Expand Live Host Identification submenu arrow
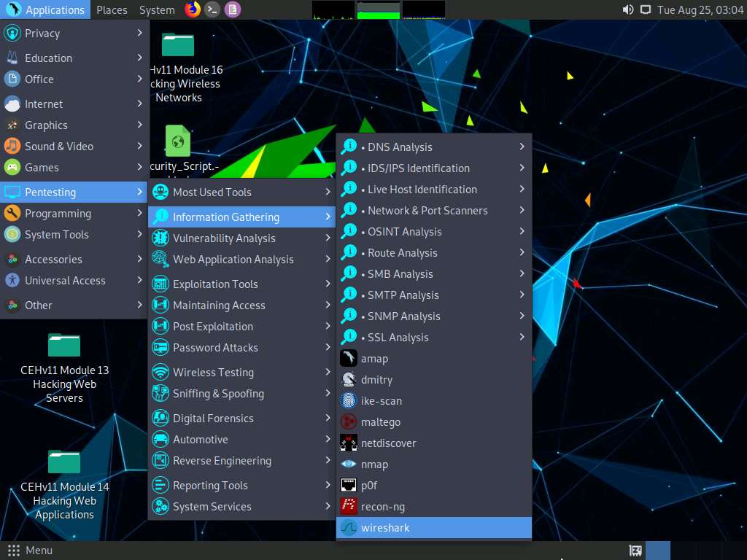Viewport: 747px width, 560px height. pos(522,189)
